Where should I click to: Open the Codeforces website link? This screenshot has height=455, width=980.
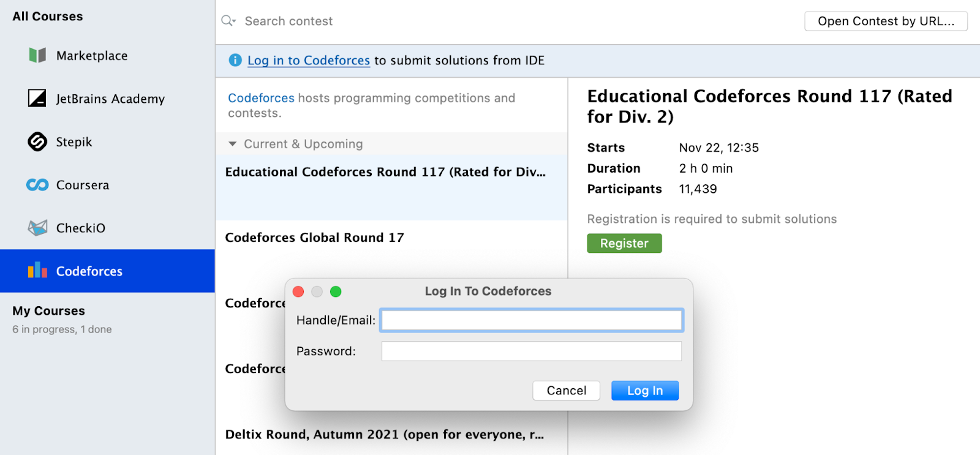[x=261, y=98]
